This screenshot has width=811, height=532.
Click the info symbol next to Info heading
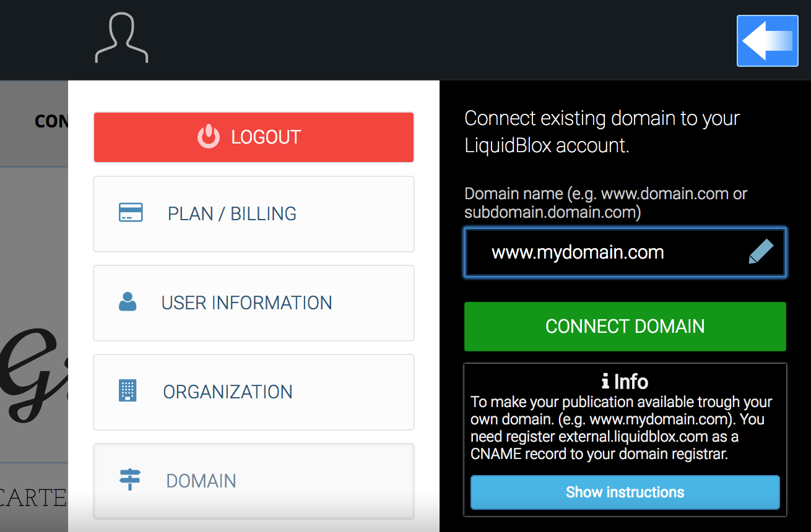coord(605,381)
